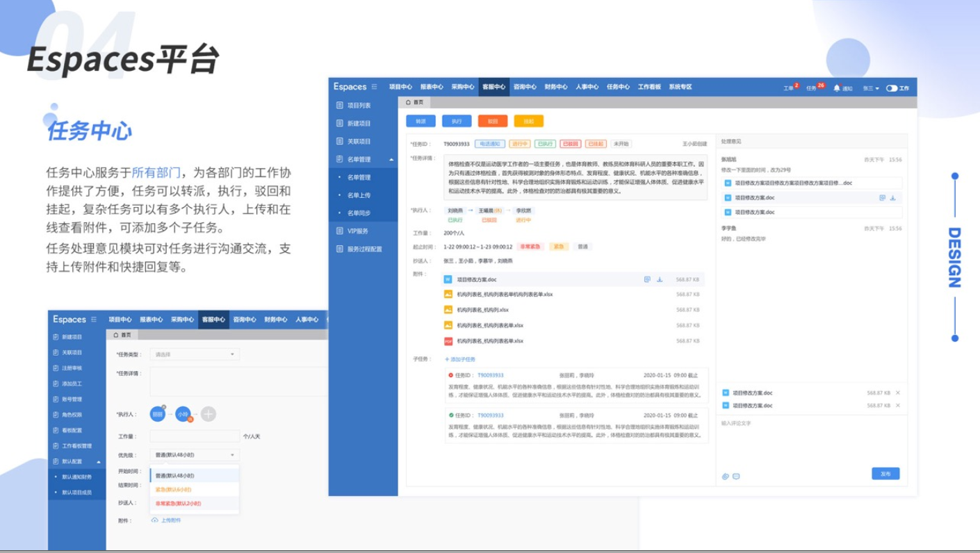
Task: Click the 添加子任务 link
Action: click(460, 359)
